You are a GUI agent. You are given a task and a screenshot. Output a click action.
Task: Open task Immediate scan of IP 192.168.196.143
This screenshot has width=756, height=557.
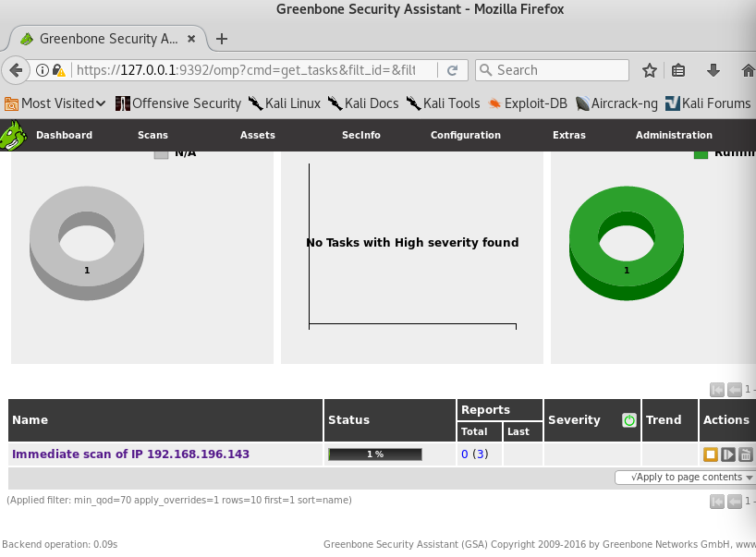click(130, 454)
